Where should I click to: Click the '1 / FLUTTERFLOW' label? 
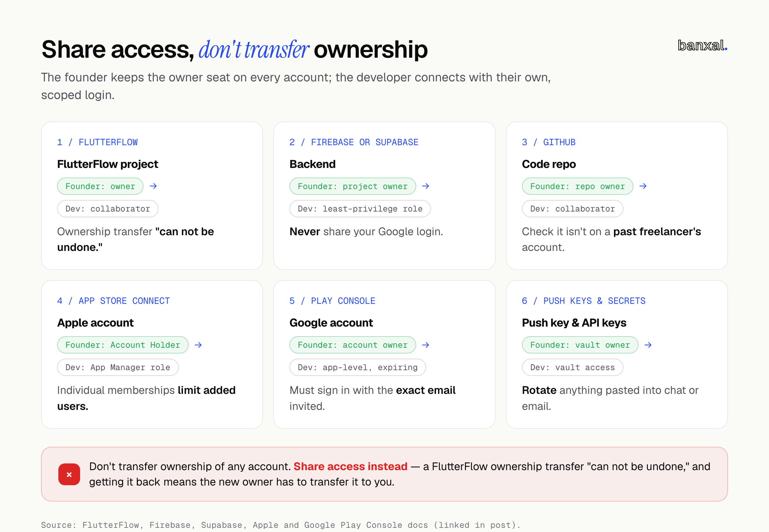tap(97, 142)
